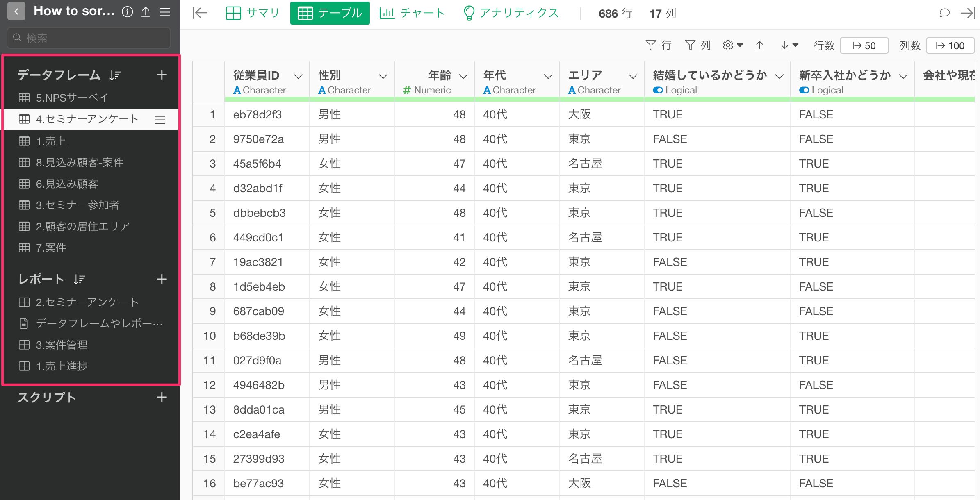Click the 686 行 row count label
980x500 pixels.
[615, 14]
